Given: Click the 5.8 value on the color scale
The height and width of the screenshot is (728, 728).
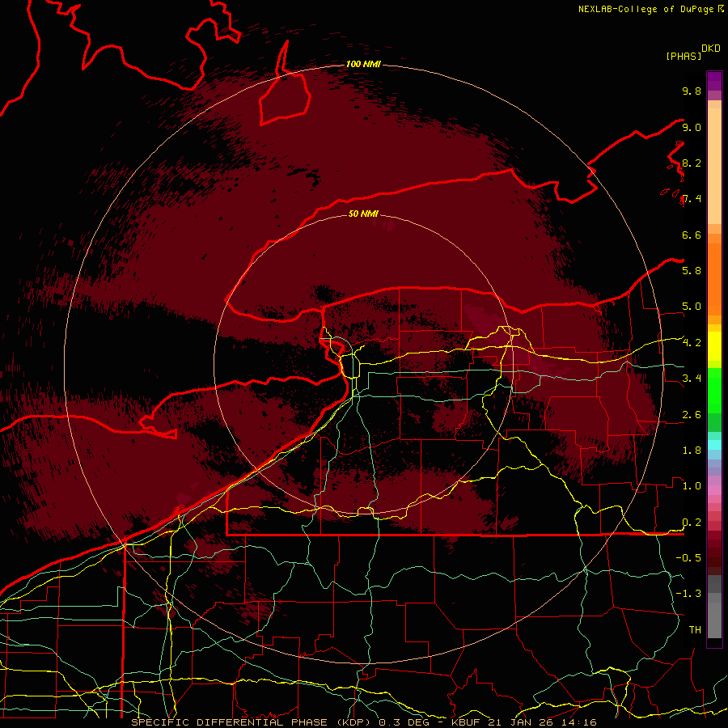Looking at the screenshot, I should click(x=692, y=270).
